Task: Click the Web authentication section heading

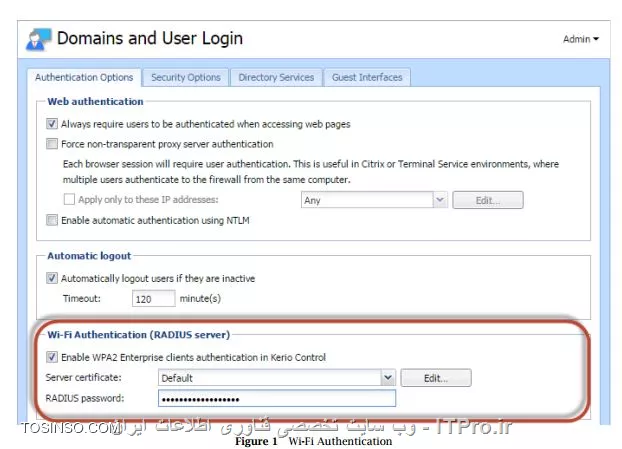Action: point(95,102)
